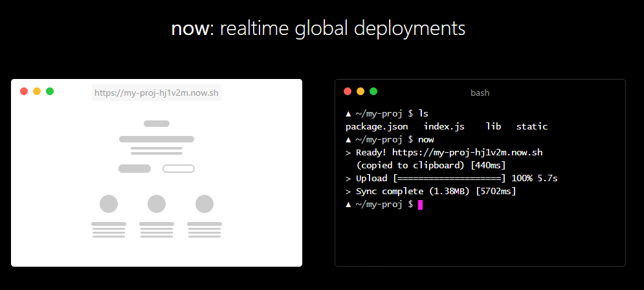The image size is (644, 290).
Task: Click the "bash" terminal title
Action: (x=480, y=93)
